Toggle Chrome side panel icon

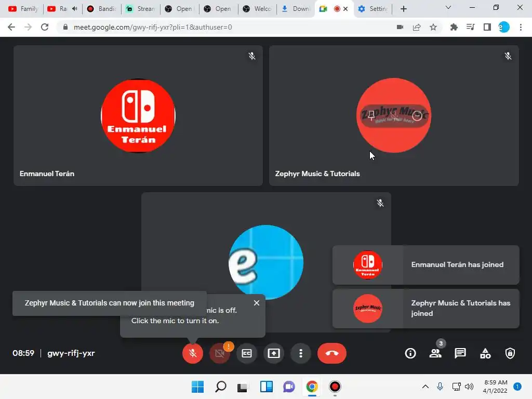pos(487,27)
